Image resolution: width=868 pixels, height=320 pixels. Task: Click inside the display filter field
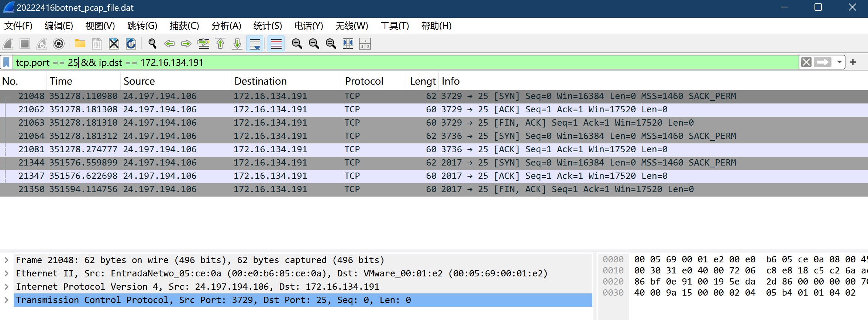point(406,62)
